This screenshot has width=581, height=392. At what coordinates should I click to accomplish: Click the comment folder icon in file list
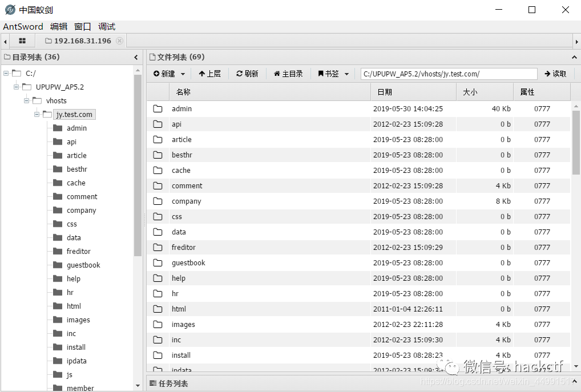click(158, 185)
